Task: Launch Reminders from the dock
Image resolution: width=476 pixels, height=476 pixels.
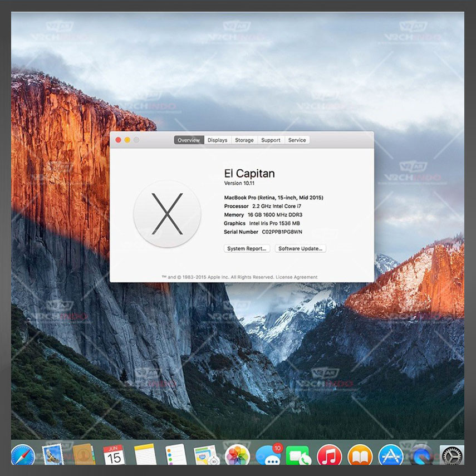Action: (176, 455)
